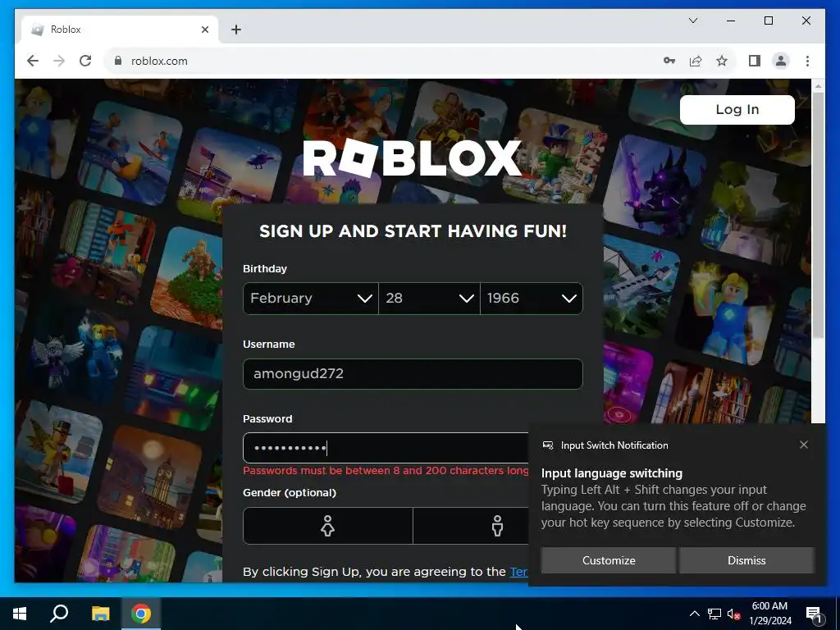
Task: Open the Action Center notifications icon
Action: click(x=814, y=614)
